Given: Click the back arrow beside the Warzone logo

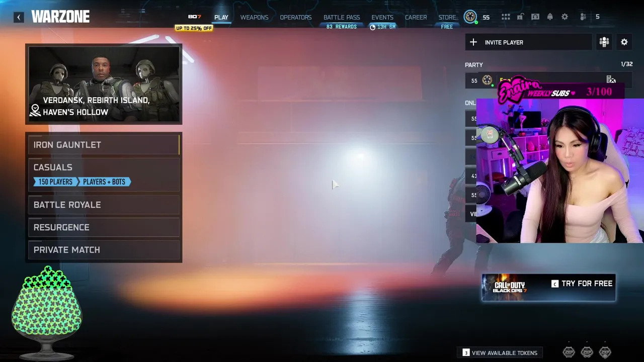Looking at the screenshot, I should tap(19, 17).
